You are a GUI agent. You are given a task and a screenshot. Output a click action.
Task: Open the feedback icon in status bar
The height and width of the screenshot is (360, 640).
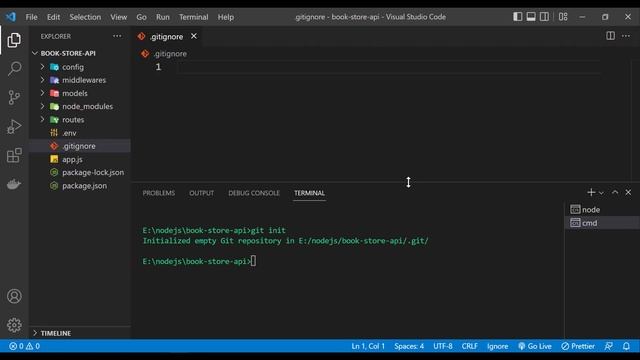pos(609,346)
